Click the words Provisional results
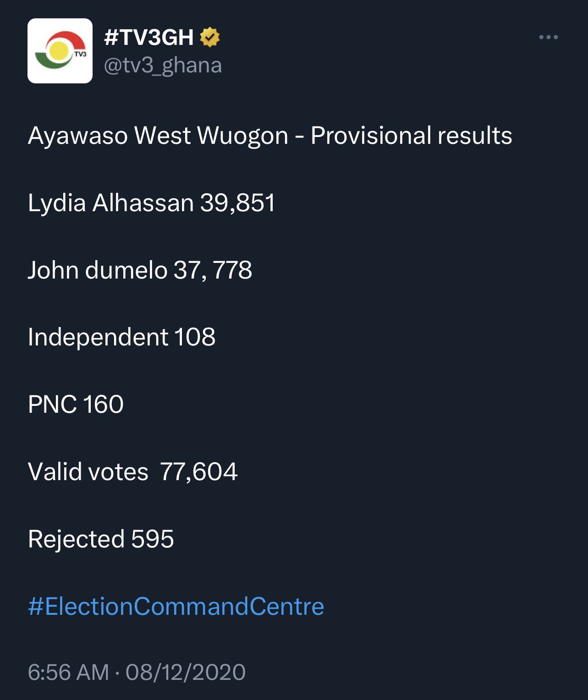 [411, 136]
